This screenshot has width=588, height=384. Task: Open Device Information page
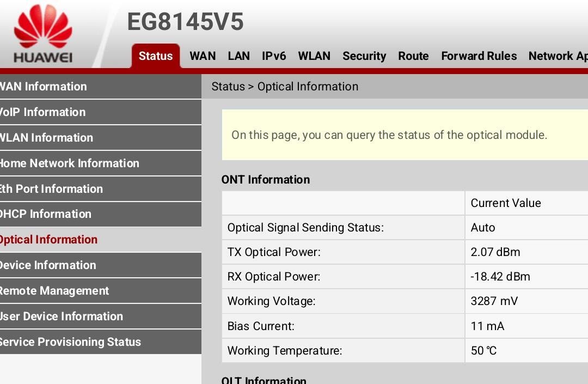(x=48, y=265)
